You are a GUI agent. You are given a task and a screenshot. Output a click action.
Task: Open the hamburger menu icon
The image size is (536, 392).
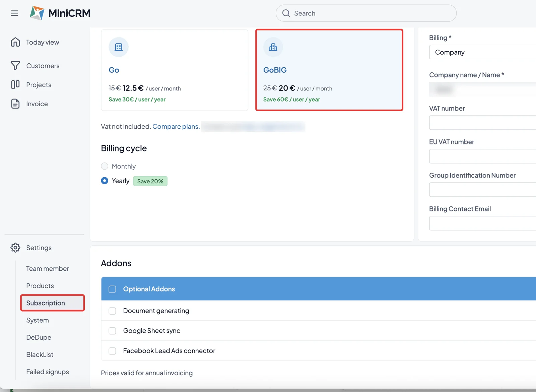(14, 13)
